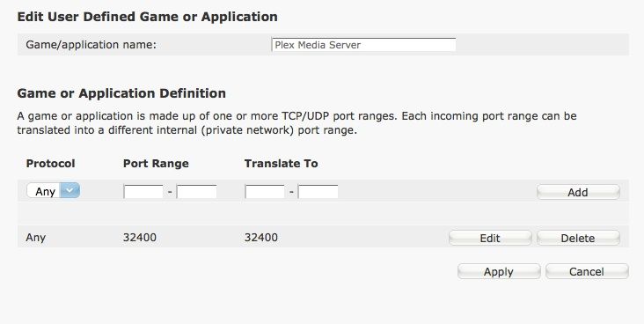
Task: Apply the application definition changes
Action: pyautogui.click(x=499, y=272)
